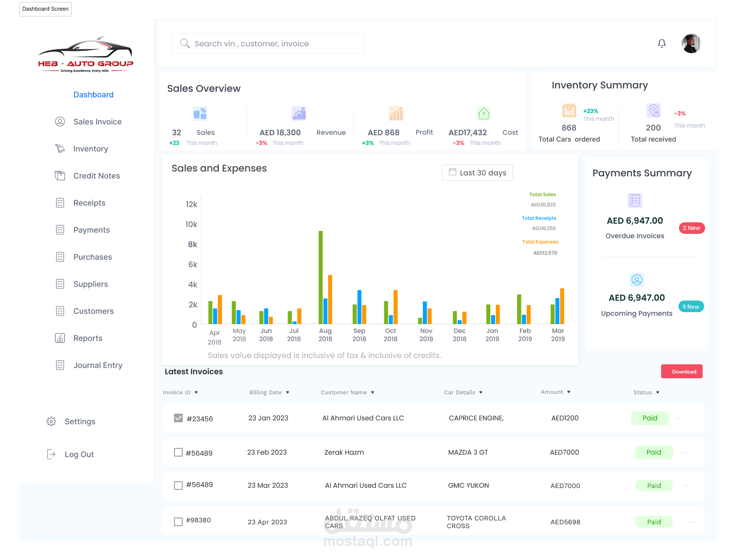This screenshot has height=560, width=736.
Task: Switch to the Dashboard menu item
Action: (93, 95)
